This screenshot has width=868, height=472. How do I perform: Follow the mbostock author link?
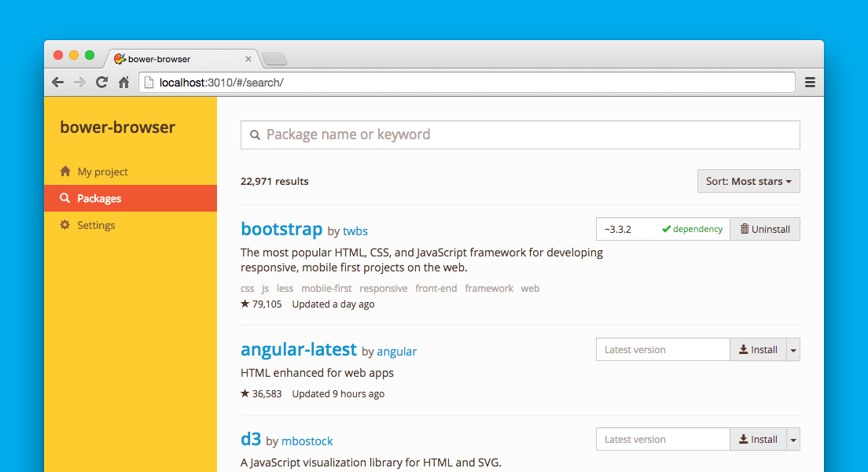[x=308, y=441]
